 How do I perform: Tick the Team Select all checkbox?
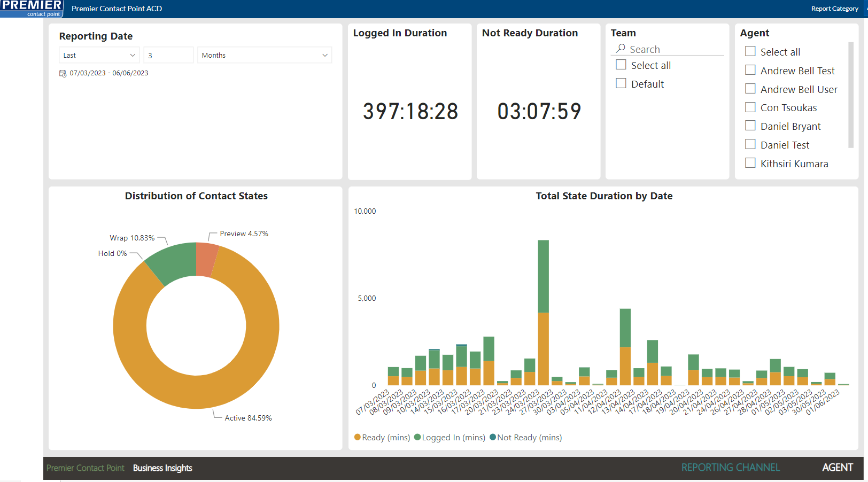[621, 65]
